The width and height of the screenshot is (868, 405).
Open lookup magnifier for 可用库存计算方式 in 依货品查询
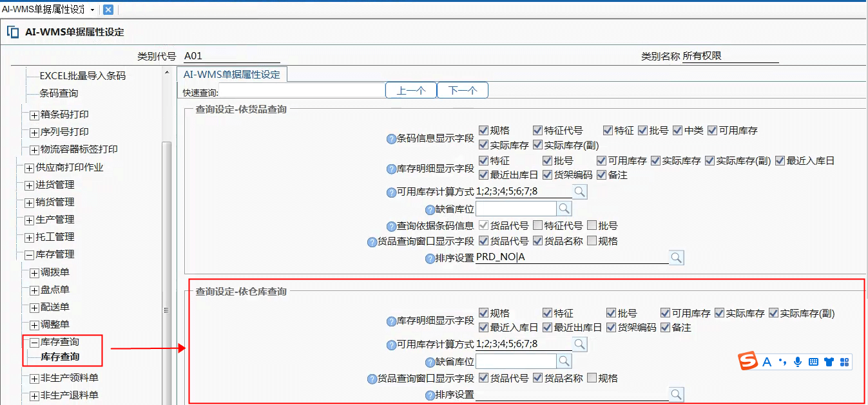click(x=579, y=191)
